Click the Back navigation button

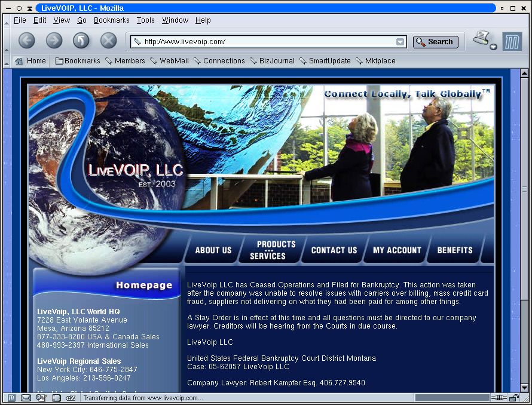pos(27,41)
